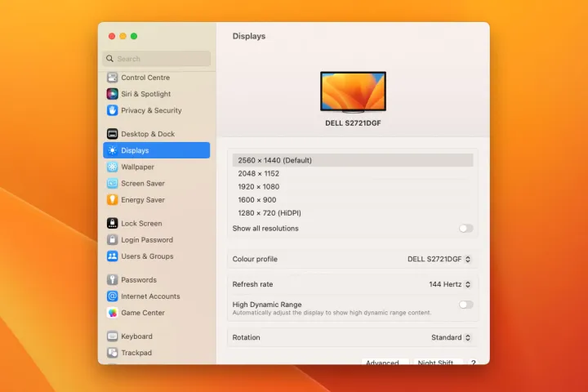The image size is (588, 392).
Task: Click the Screen Saver icon
Action: (x=113, y=183)
